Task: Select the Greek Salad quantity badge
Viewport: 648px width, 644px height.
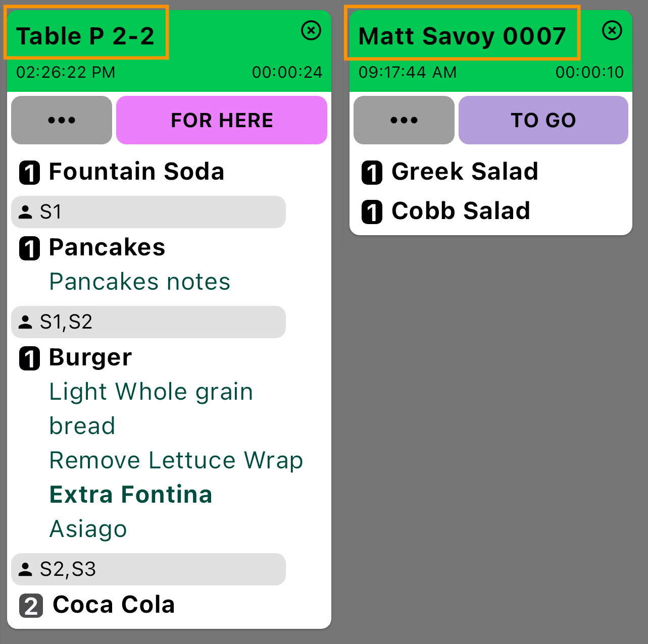Action: coord(372,173)
